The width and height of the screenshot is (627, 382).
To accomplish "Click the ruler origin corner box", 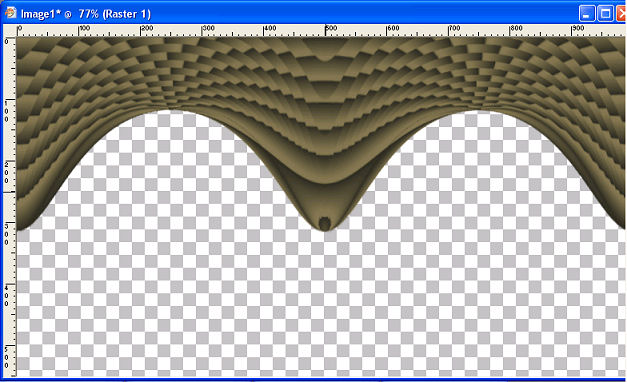I will [9, 31].
